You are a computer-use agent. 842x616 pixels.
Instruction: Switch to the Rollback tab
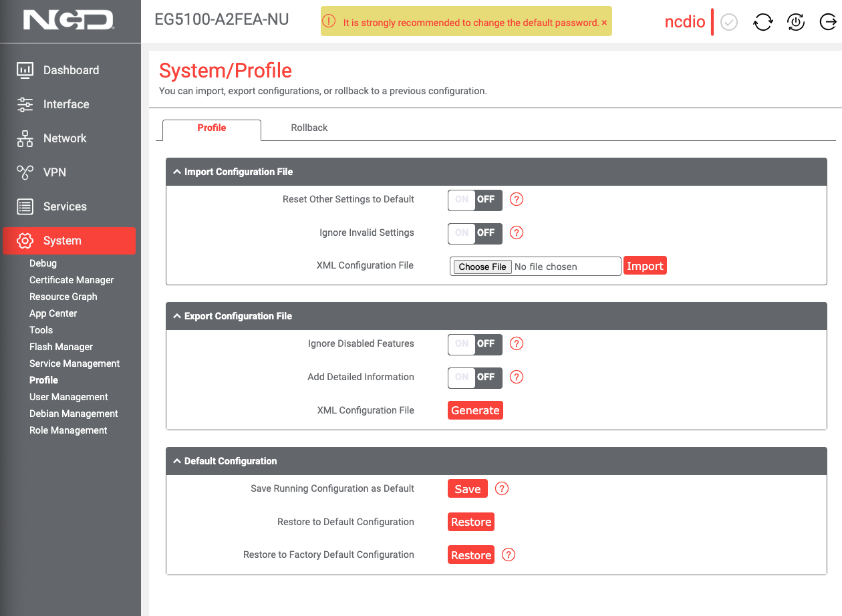[309, 127]
